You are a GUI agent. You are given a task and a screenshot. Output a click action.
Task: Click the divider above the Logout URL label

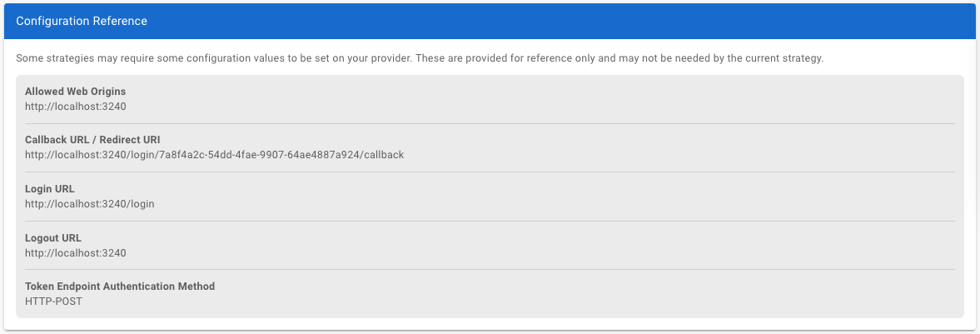(x=490, y=221)
